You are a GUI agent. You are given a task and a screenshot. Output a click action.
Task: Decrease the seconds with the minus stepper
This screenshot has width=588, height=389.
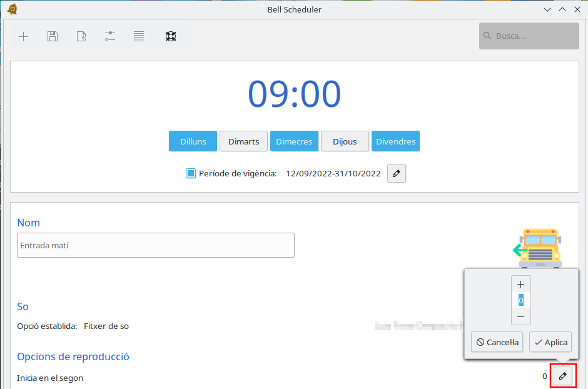pyautogui.click(x=520, y=317)
